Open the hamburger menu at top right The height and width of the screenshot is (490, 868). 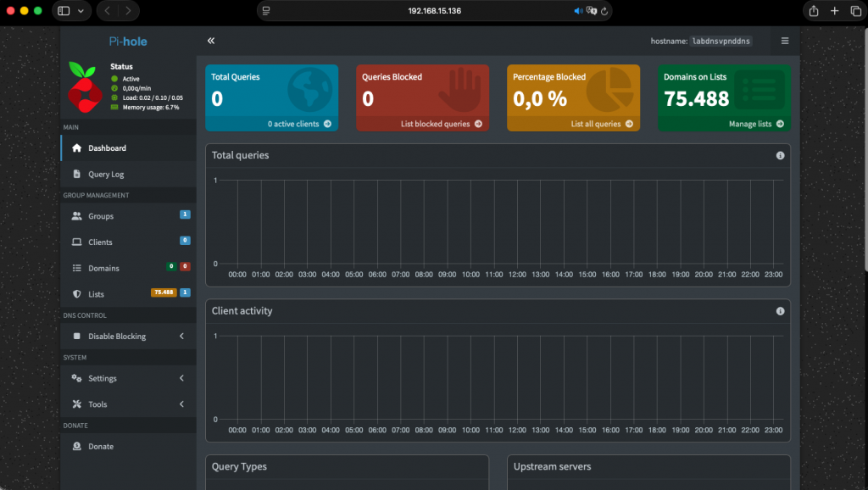pyautogui.click(x=784, y=41)
